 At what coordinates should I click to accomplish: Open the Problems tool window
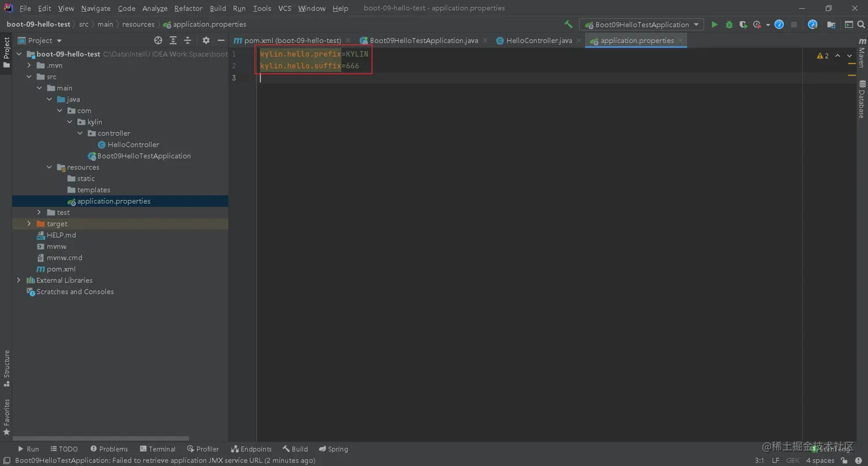[x=109, y=449]
